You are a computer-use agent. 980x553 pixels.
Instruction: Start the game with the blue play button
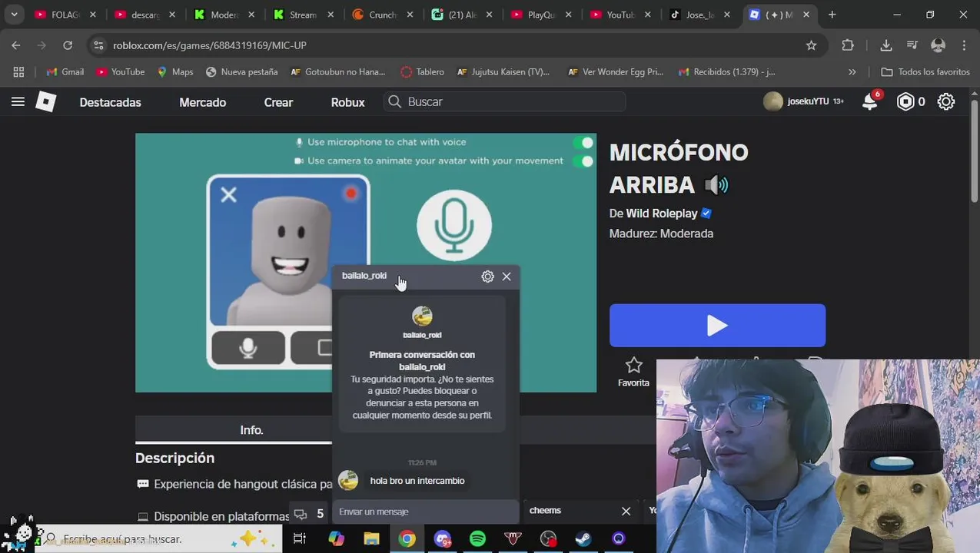point(717,326)
